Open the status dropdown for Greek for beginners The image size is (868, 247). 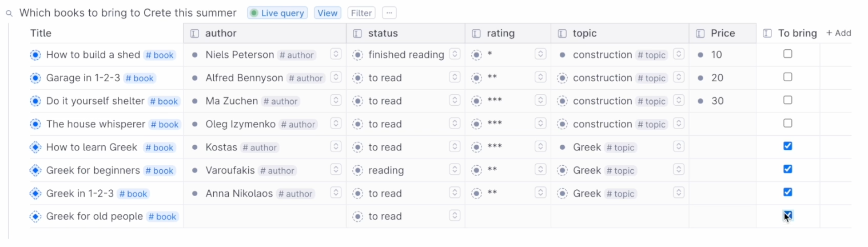[455, 170]
